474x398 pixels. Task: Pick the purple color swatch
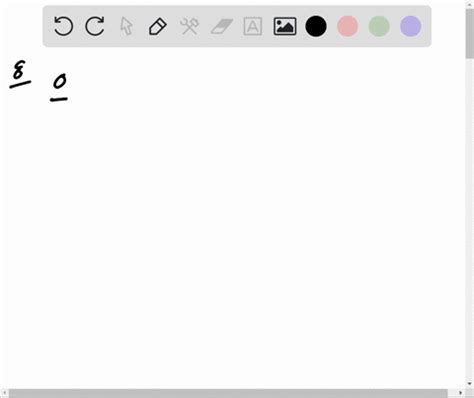[411, 26]
